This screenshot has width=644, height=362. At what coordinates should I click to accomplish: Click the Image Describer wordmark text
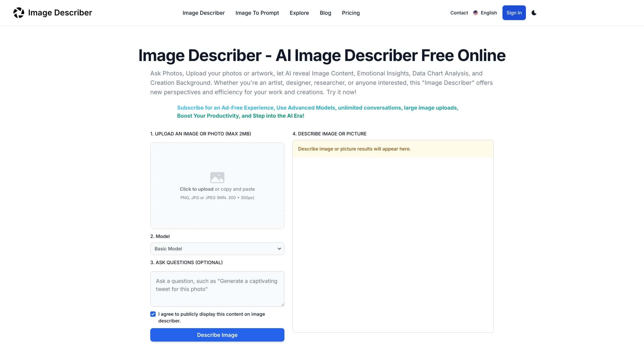pyautogui.click(x=60, y=12)
